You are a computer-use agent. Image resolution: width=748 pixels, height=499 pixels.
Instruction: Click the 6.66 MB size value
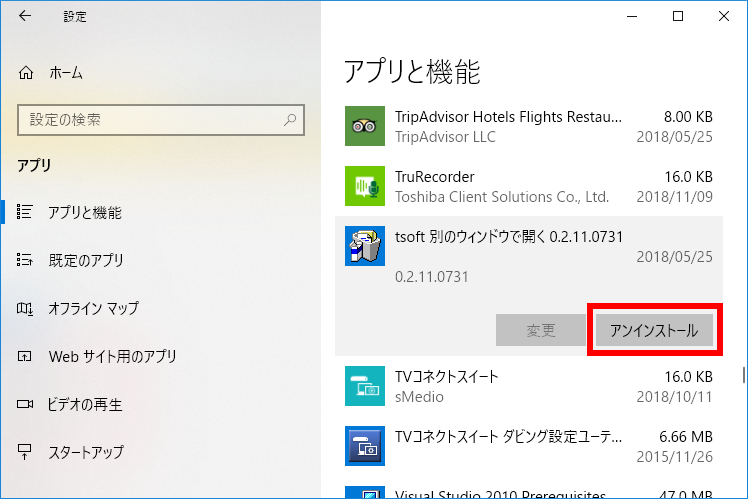686,437
